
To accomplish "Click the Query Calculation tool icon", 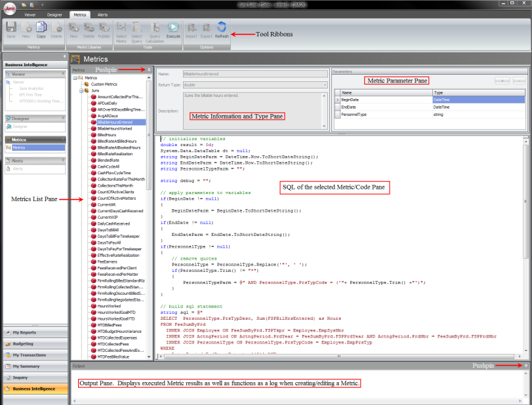I will click(155, 28).
